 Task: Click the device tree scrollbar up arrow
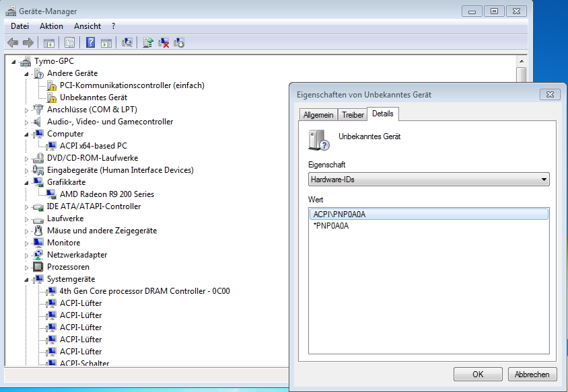522,61
